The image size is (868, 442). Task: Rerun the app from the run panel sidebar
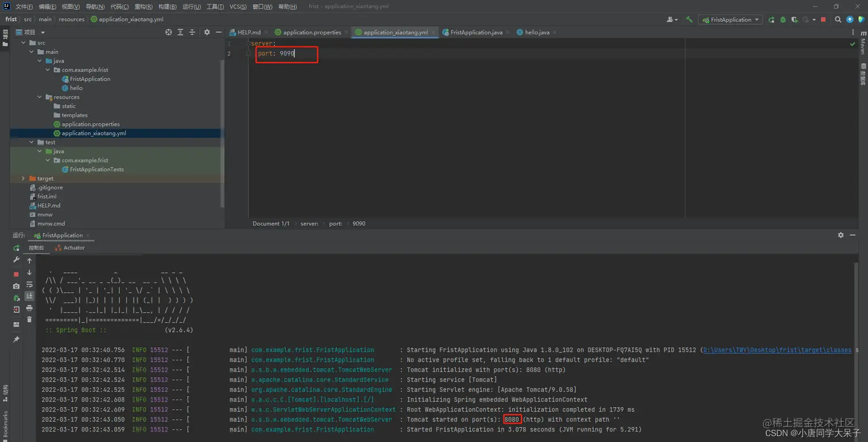click(16, 248)
